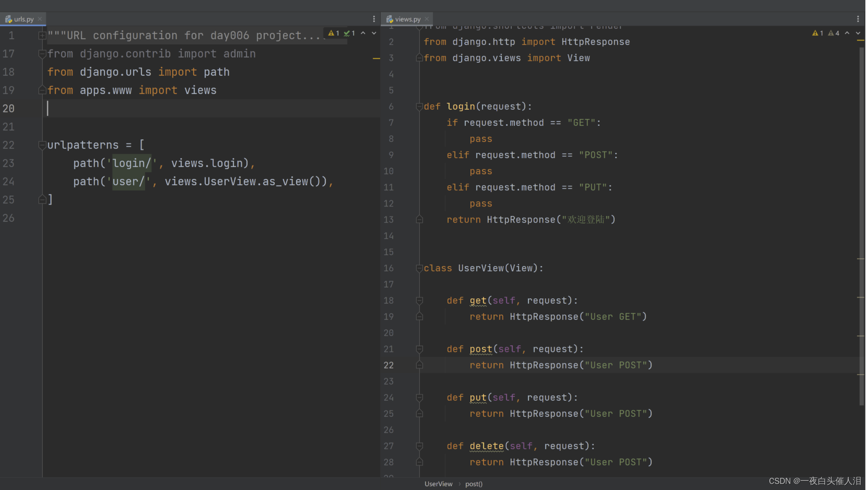The width and height of the screenshot is (868, 490).
Task: Click line number 27 gutter in views.py
Action: click(388, 446)
